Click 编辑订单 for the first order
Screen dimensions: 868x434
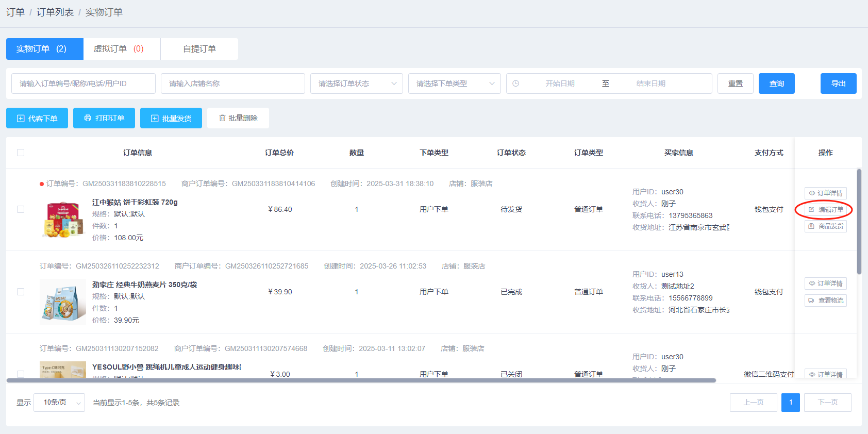(x=826, y=210)
